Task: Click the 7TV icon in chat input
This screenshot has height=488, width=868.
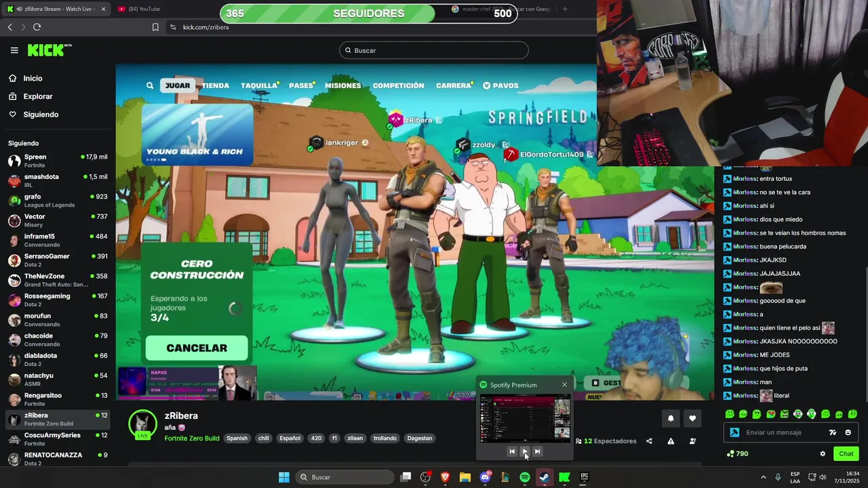Action: pyautogui.click(x=833, y=432)
